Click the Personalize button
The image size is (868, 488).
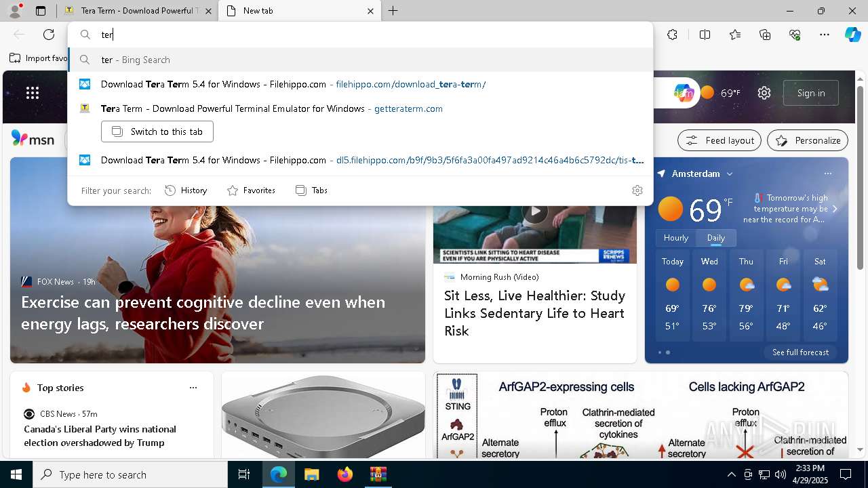pos(808,140)
